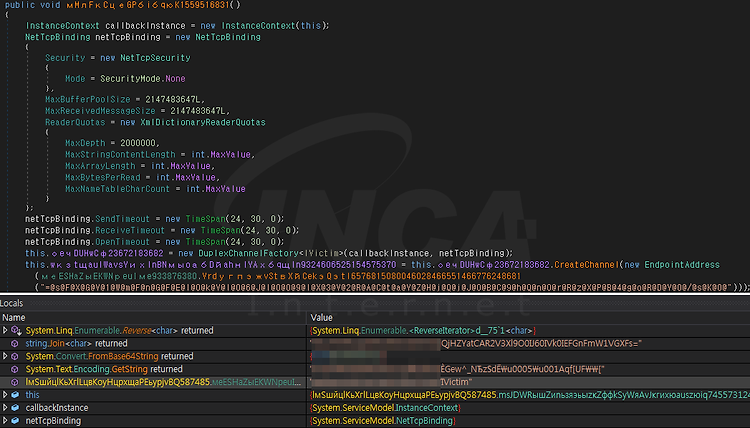This screenshot has width=750, height=428.
Task: Click the Value column header
Action: [x=321, y=318]
